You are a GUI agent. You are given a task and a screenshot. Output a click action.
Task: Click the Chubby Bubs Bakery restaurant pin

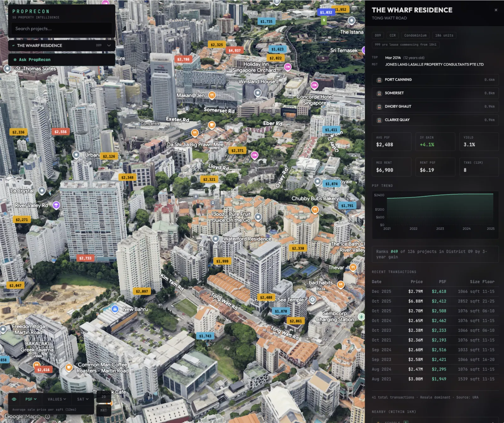tap(315, 210)
